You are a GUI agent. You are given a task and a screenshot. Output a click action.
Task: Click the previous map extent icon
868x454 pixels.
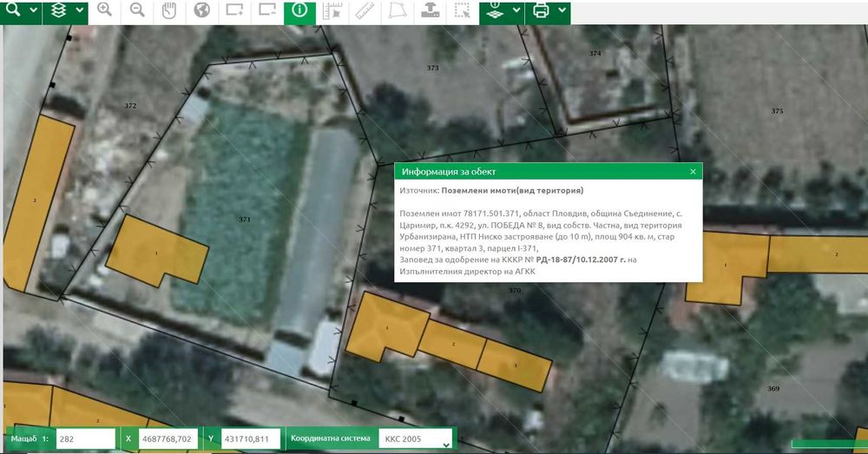pos(267,10)
